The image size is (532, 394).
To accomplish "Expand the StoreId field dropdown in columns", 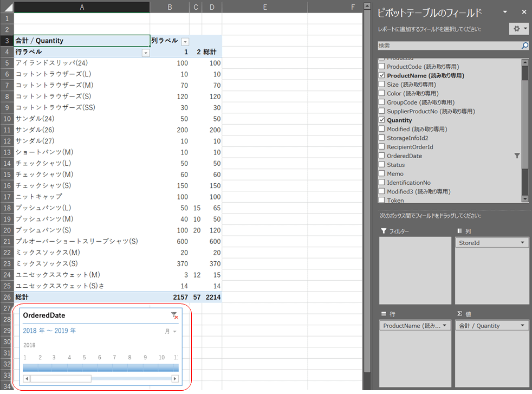I will (523, 243).
